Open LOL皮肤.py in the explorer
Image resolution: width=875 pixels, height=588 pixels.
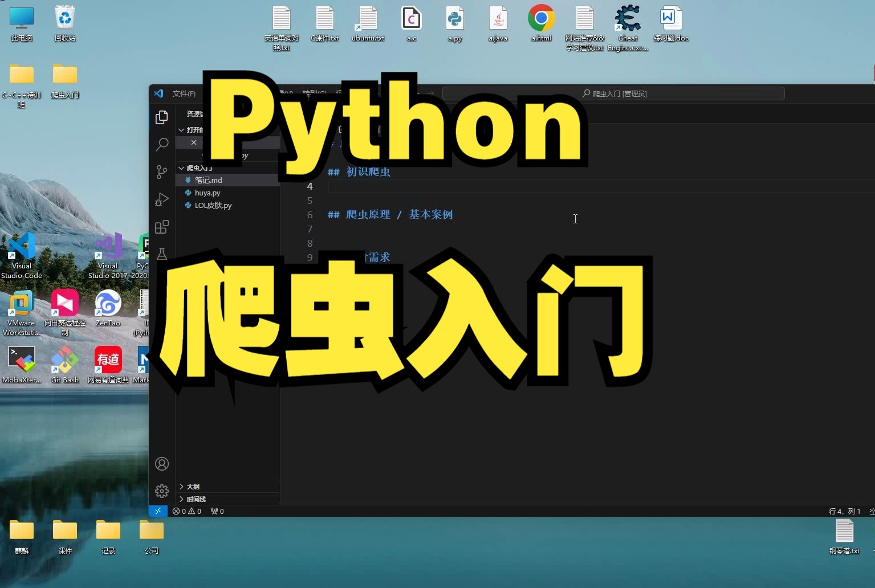[227, 205]
